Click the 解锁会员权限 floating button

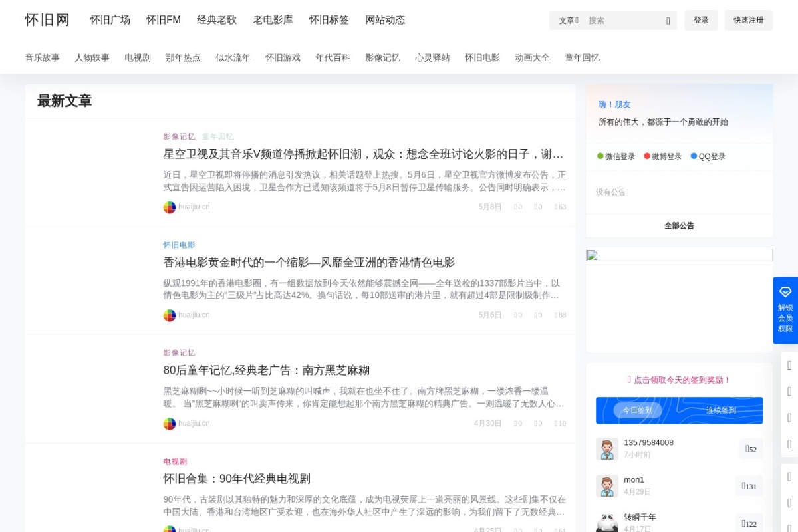(x=785, y=311)
